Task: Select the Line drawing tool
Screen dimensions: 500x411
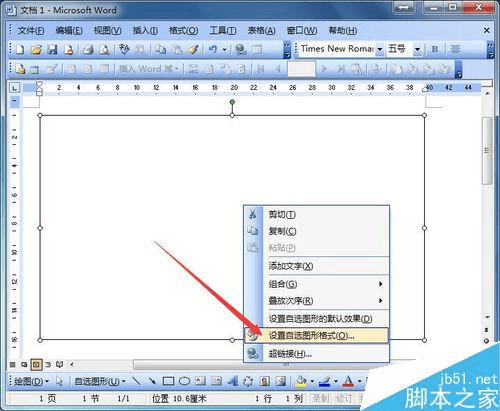Action: click(136, 381)
